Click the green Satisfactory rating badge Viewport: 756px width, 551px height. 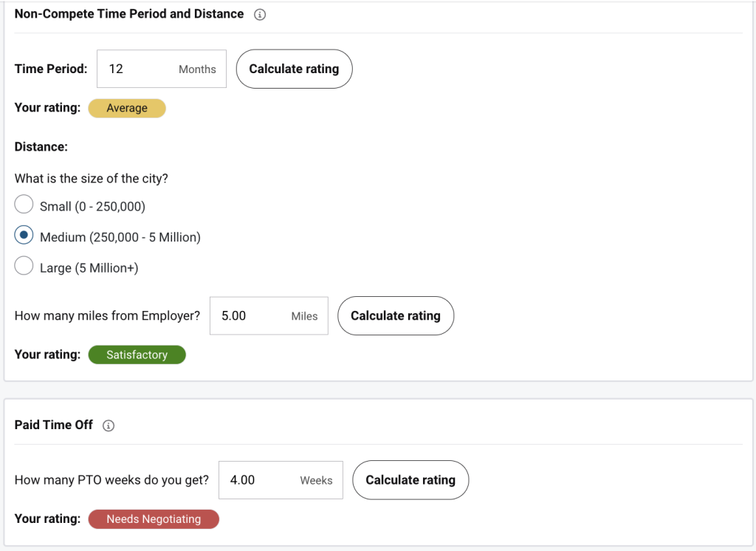tap(137, 355)
